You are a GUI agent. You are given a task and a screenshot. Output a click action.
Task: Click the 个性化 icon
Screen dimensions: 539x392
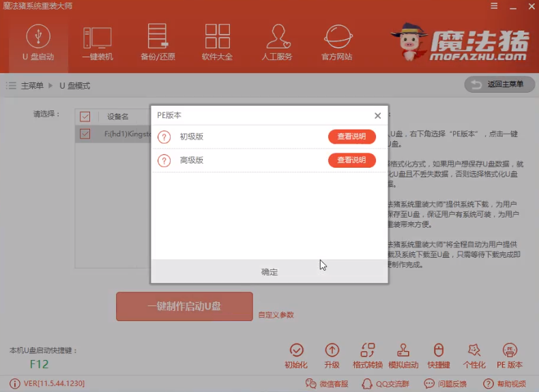click(474, 356)
